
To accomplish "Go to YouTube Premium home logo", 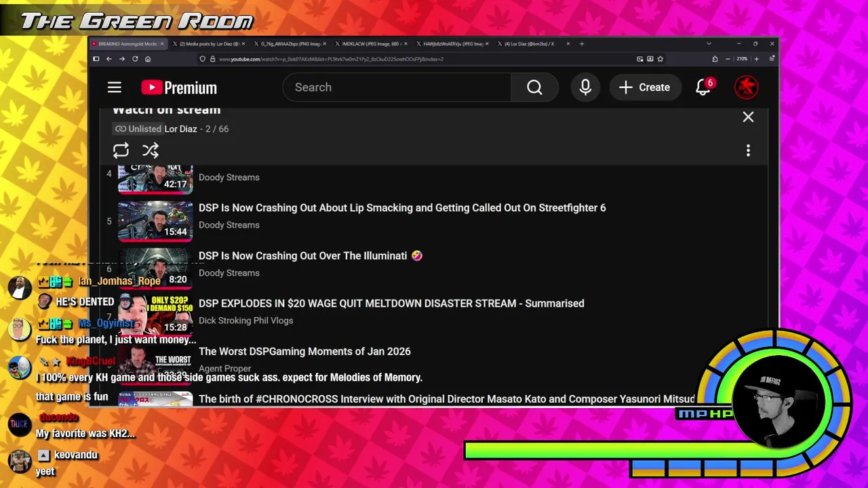I will [x=179, y=87].
